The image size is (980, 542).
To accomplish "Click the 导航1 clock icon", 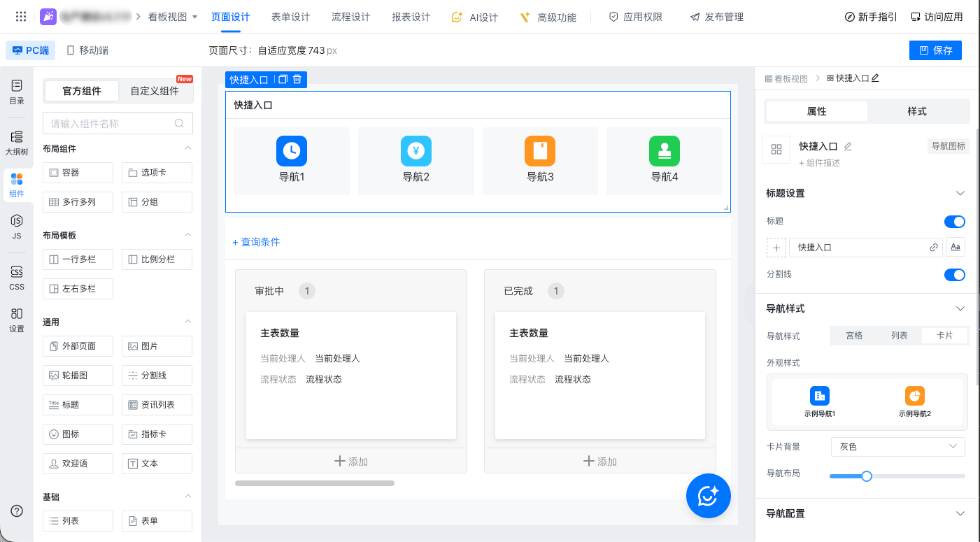I will point(292,150).
